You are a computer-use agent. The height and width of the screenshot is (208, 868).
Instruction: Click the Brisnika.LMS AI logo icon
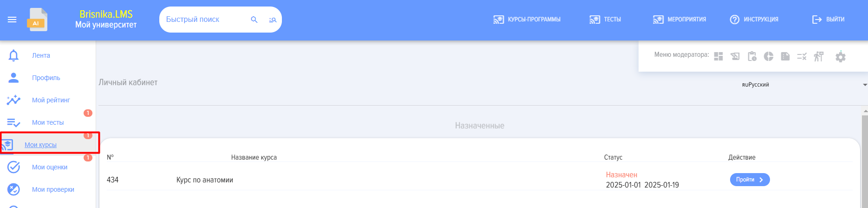pyautogui.click(x=37, y=20)
